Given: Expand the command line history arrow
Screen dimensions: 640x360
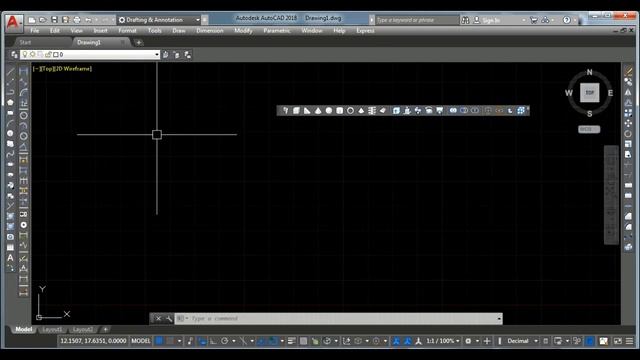Looking at the screenshot, I should (499, 318).
